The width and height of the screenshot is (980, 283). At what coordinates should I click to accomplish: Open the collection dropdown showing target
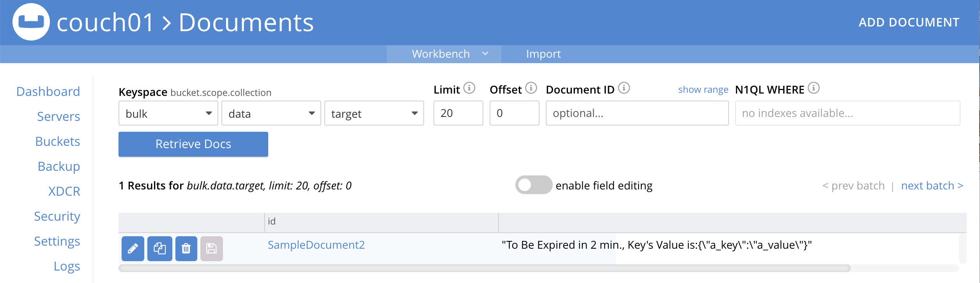[x=374, y=113]
